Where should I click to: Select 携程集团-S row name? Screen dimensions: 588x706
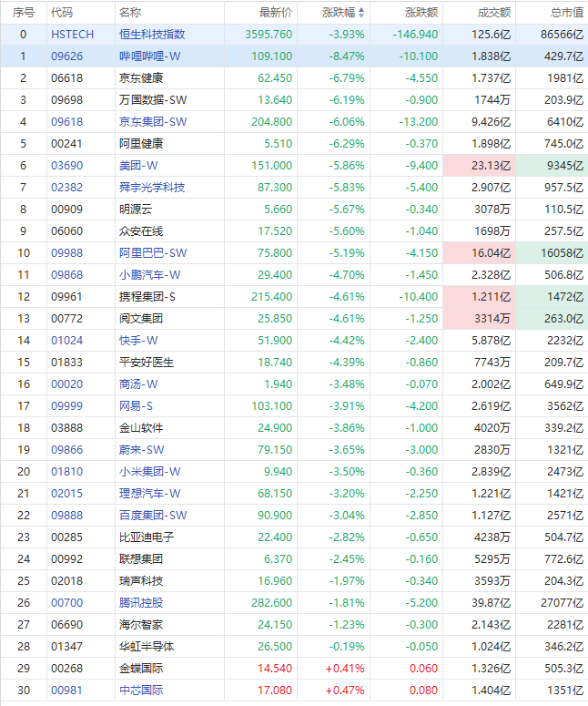click(x=147, y=297)
